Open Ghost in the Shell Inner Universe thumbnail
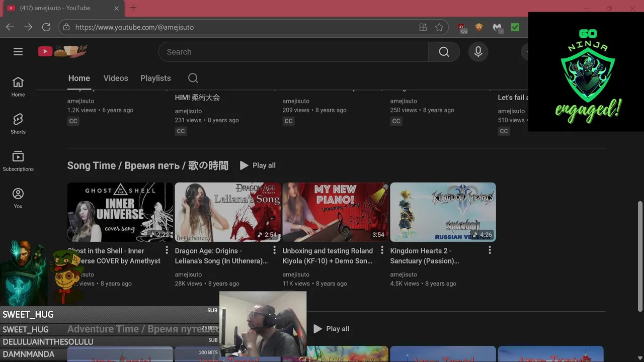 (x=120, y=212)
